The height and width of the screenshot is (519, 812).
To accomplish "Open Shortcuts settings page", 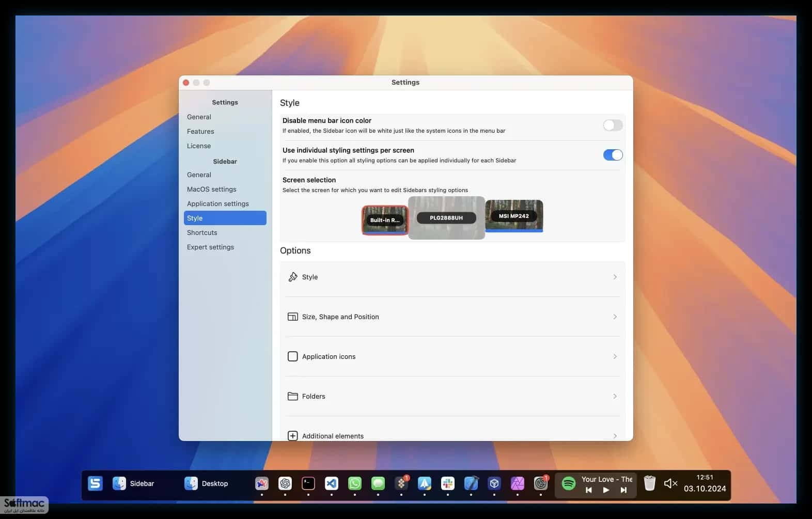I will (225, 232).
